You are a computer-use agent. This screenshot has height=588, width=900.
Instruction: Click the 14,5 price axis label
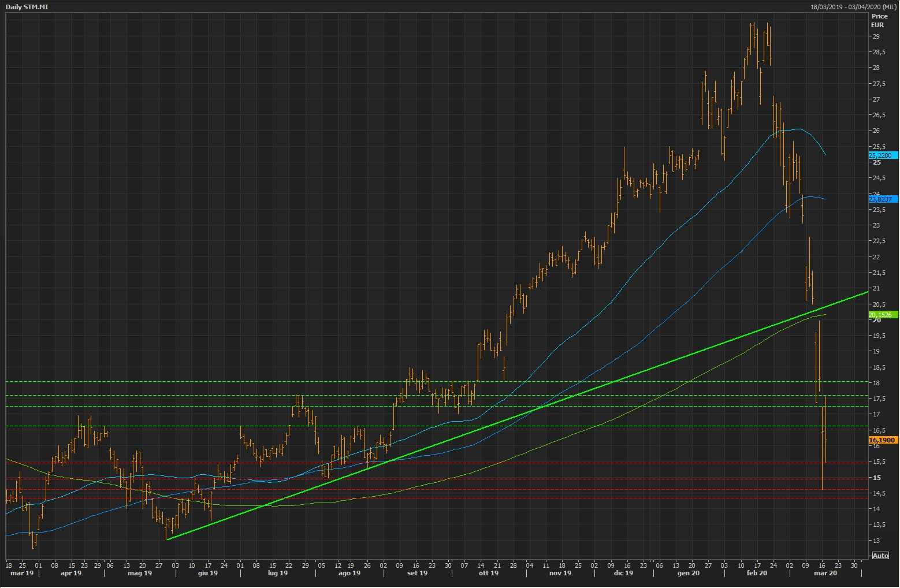[879, 493]
